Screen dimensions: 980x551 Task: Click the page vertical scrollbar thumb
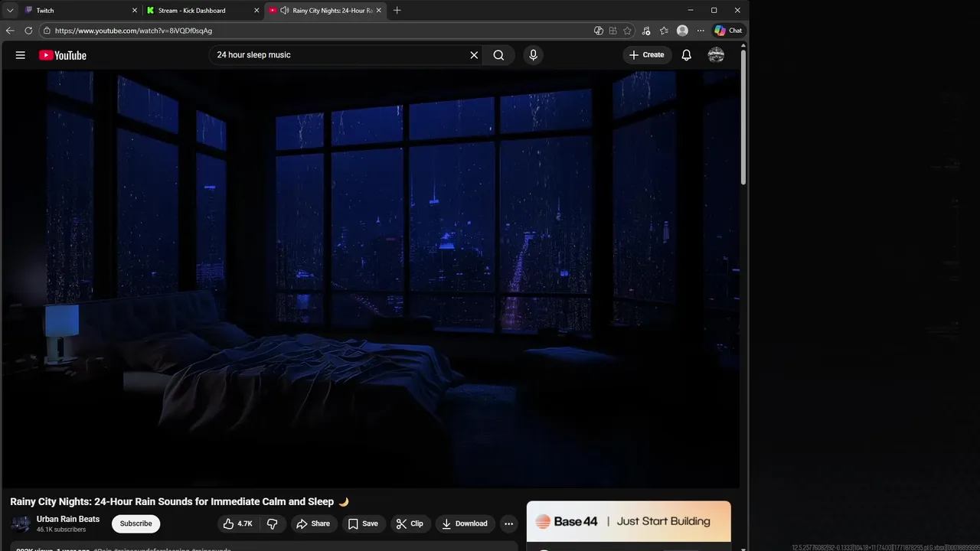[743, 117]
